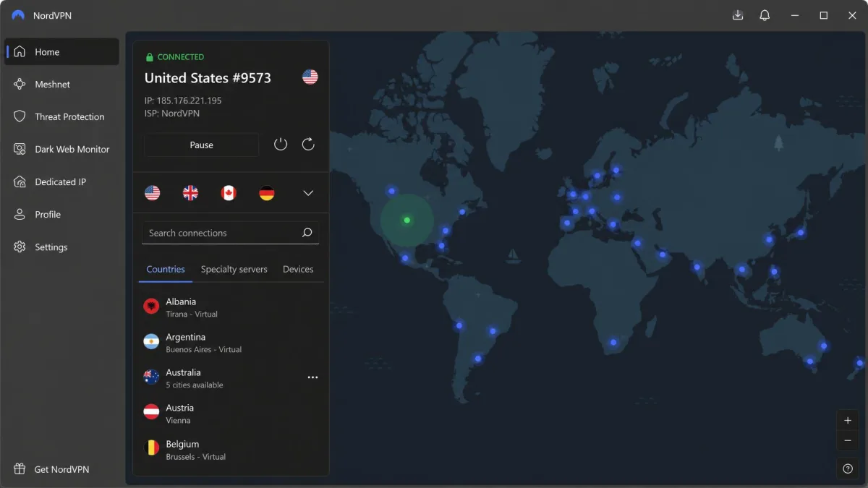Connect to Argentina Buenos Aires

231,343
